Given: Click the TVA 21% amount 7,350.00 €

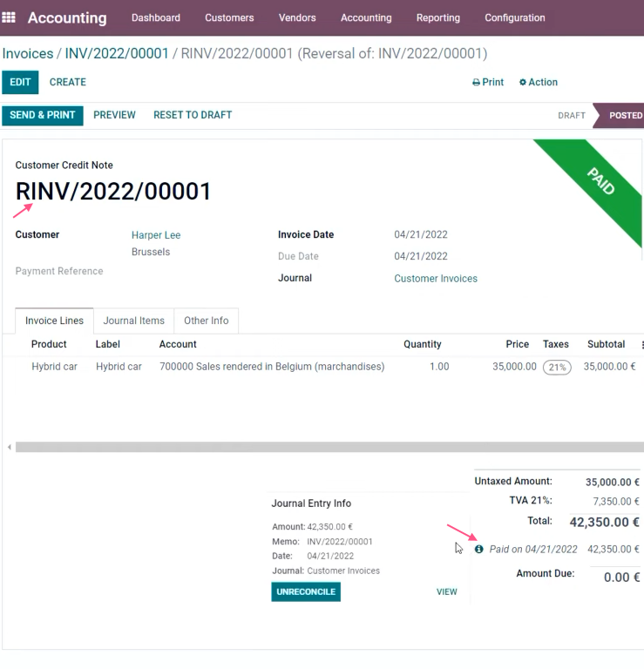Looking at the screenshot, I should pyautogui.click(x=616, y=502).
